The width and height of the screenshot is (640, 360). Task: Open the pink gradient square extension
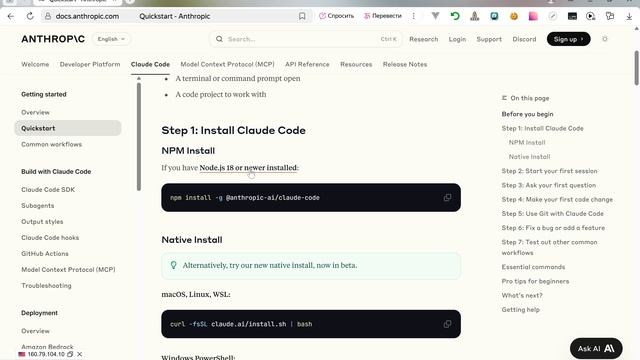pyautogui.click(x=533, y=16)
